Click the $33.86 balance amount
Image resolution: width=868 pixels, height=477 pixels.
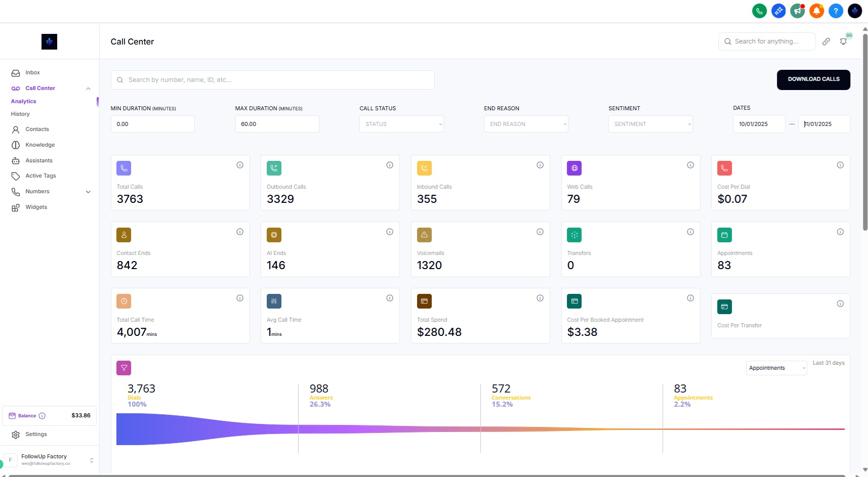pyautogui.click(x=81, y=416)
